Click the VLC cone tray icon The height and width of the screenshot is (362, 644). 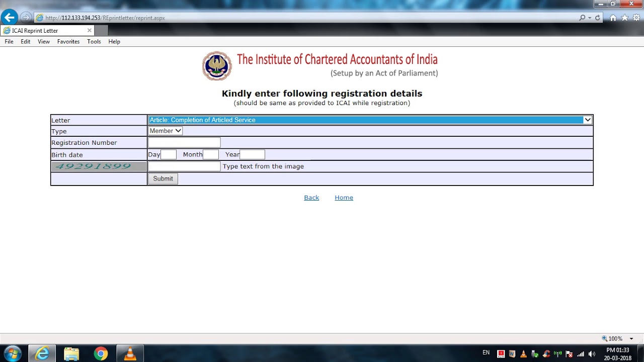tap(524, 354)
